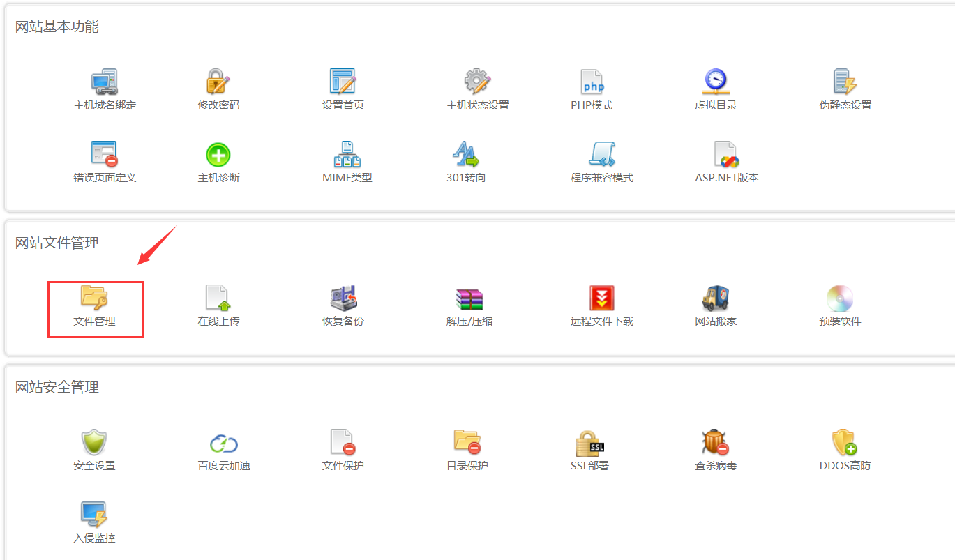The image size is (955, 560).
Task: Click the 301转向 redirect icon
Action: (466, 154)
